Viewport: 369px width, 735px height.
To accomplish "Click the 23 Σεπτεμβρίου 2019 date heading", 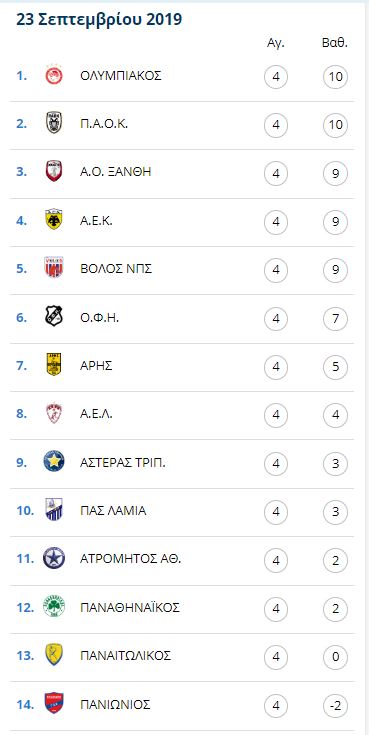I will coord(99,19).
